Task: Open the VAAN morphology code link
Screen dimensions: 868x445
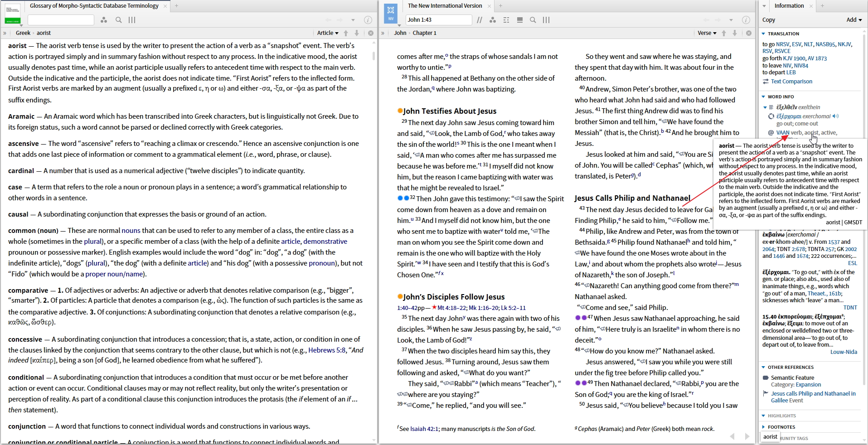Action: [x=783, y=133]
